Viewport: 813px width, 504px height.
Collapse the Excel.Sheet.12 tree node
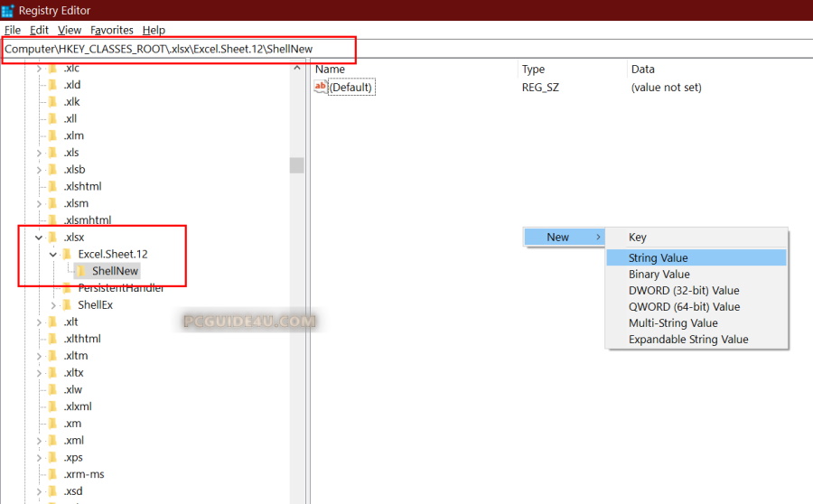tap(53, 255)
